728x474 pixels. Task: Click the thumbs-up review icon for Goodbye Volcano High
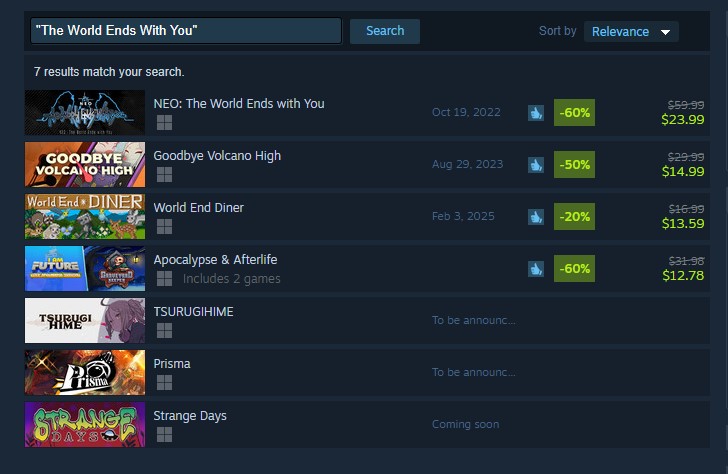[x=536, y=165]
